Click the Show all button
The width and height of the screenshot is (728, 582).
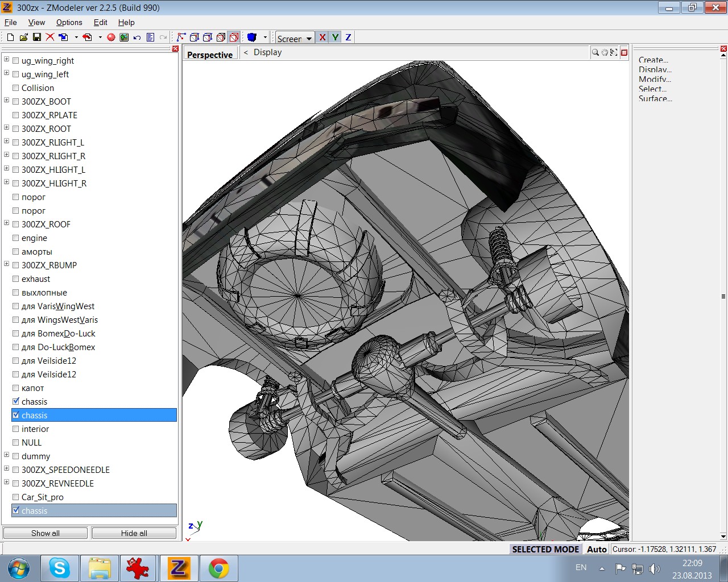(x=45, y=533)
